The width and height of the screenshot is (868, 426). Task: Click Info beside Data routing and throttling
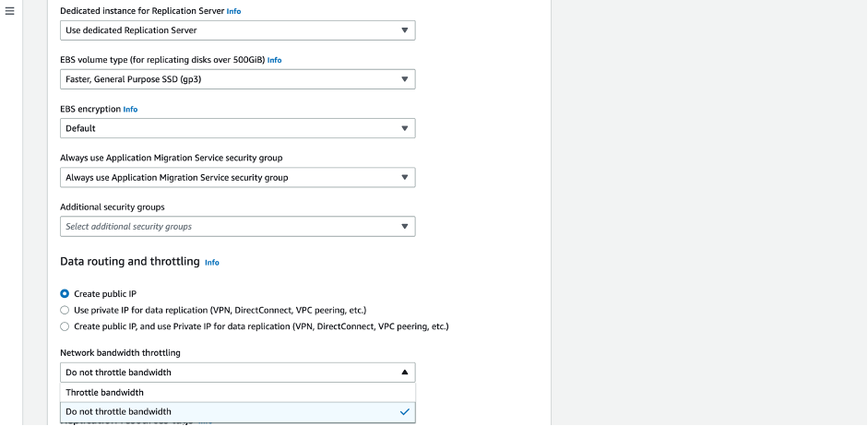(x=212, y=263)
